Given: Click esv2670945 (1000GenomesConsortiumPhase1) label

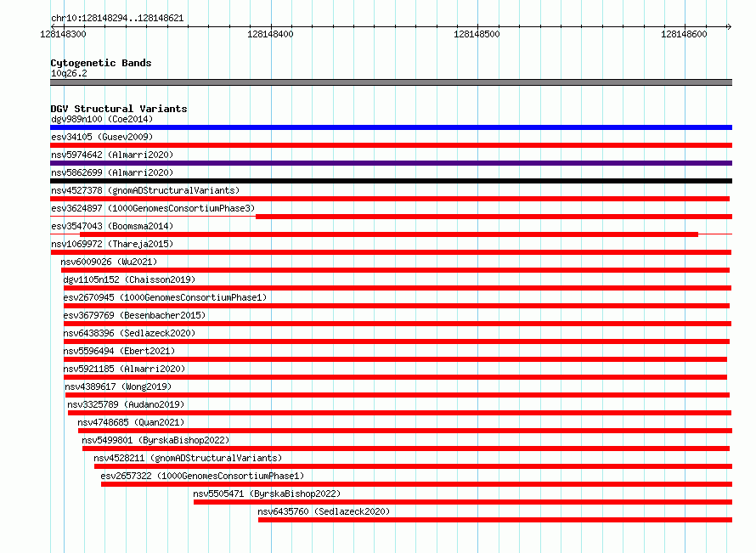Looking at the screenshot, I should (165, 297).
